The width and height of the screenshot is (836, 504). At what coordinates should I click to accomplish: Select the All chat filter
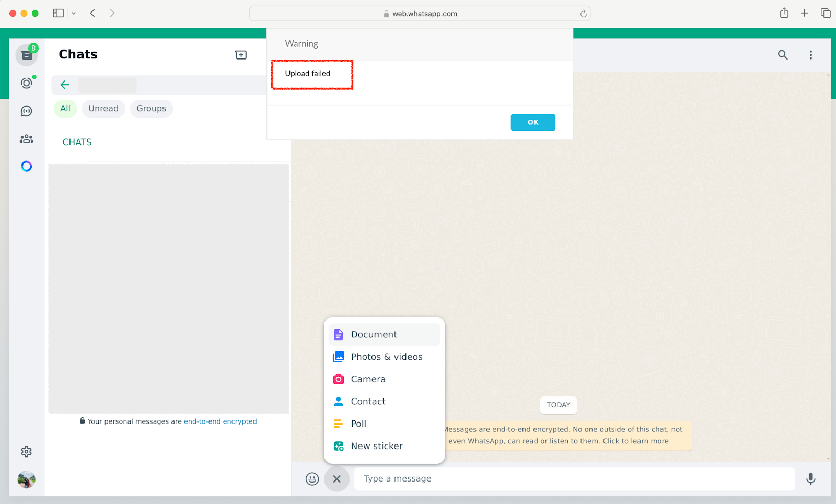tap(65, 109)
